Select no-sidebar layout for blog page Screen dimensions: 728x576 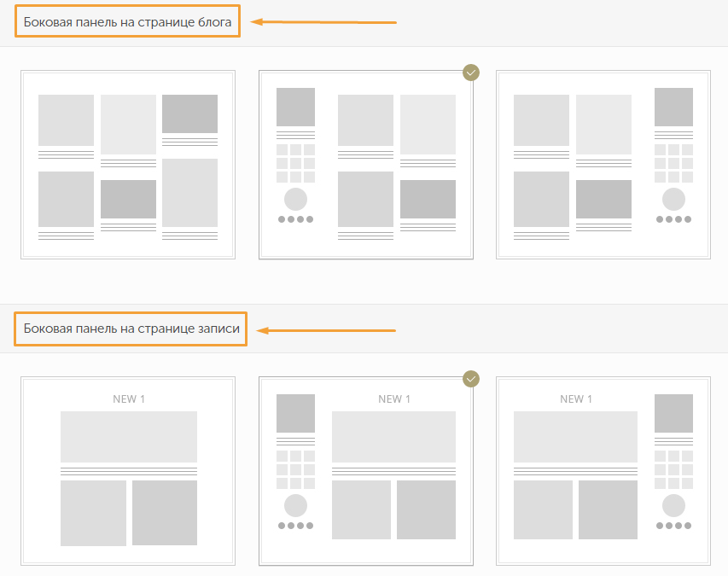[x=128, y=165]
